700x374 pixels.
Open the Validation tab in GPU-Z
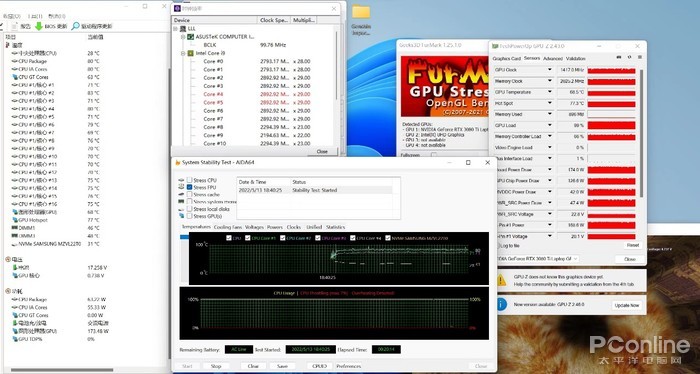[575, 58]
